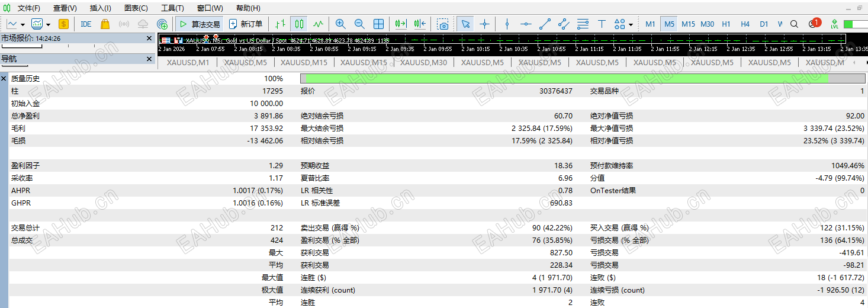Image resolution: width=868 pixels, height=308 pixels.
Task: Select the M30 timeframe button
Action: (x=707, y=24)
